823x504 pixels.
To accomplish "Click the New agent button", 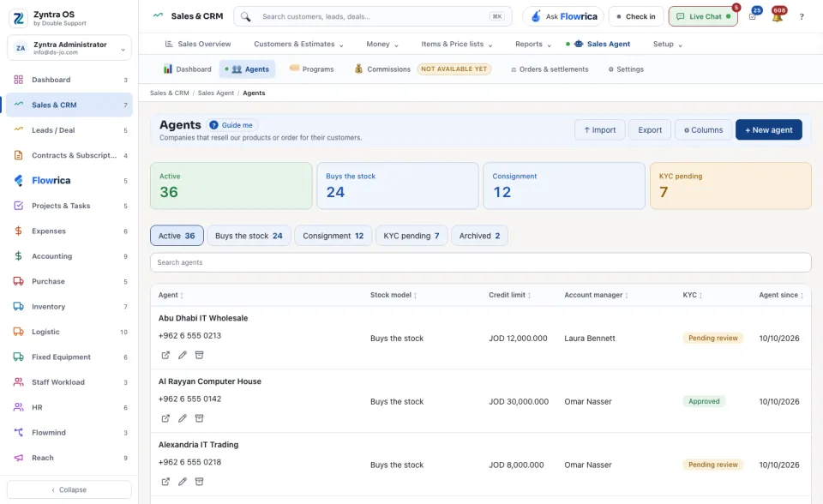I will pos(768,129).
